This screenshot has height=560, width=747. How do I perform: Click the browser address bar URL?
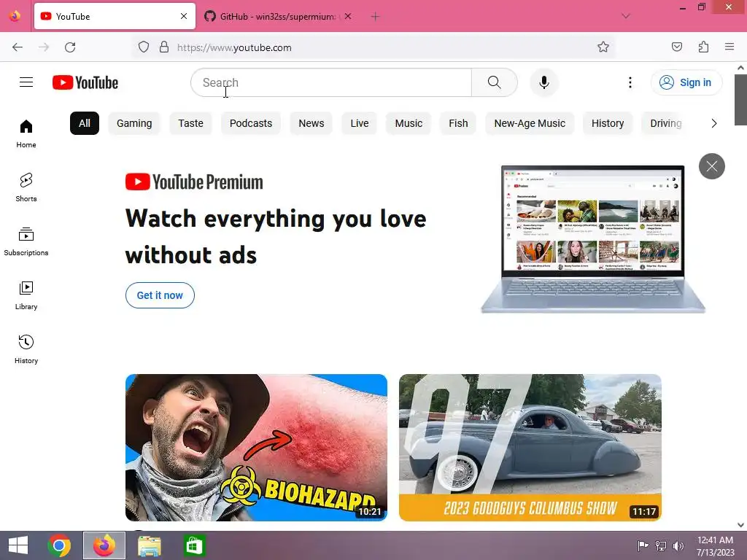point(234,47)
